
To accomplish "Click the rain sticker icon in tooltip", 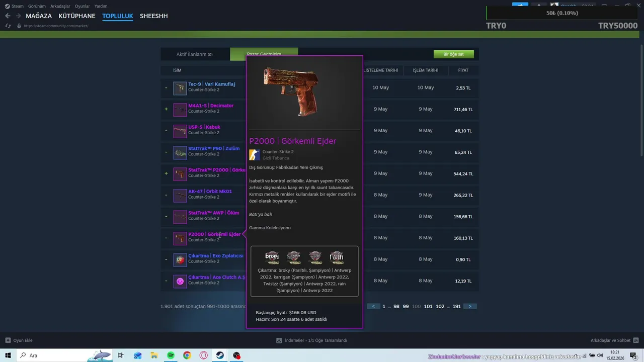I will point(337,257).
